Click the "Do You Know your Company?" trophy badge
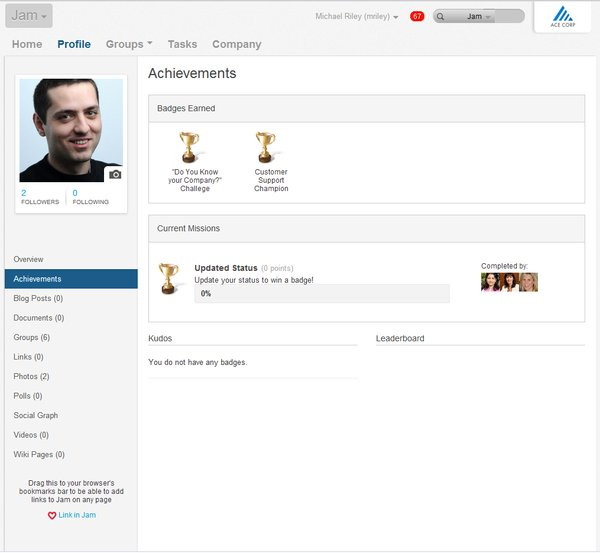This screenshot has height=553, width=600. tap(190, 147)
